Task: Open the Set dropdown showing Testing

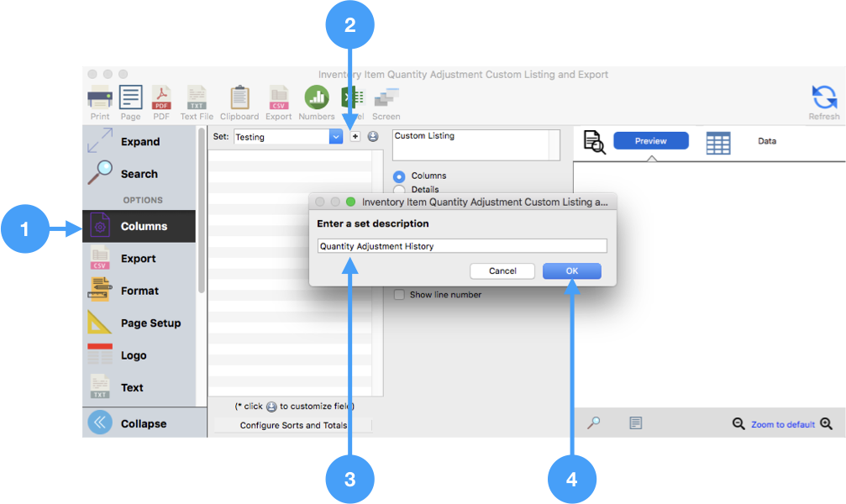Action: coord(335,136)
